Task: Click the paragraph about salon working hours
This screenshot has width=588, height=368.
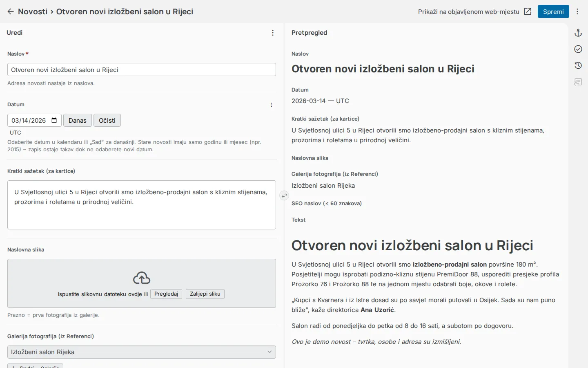Action: [x=402, y=326]
